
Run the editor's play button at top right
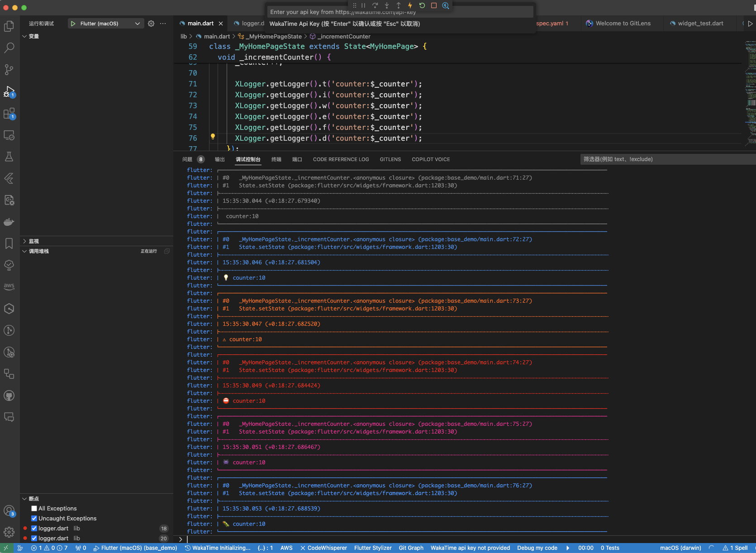pos(750,24)
